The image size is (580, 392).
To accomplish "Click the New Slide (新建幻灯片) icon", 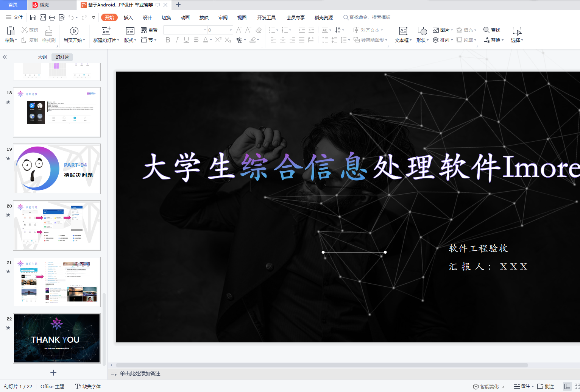I will (106, 31).
